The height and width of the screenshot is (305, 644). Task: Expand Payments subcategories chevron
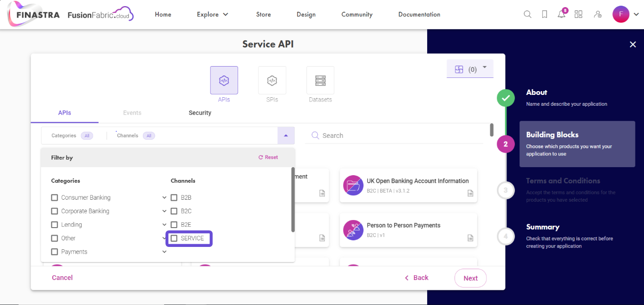(164, 252)
